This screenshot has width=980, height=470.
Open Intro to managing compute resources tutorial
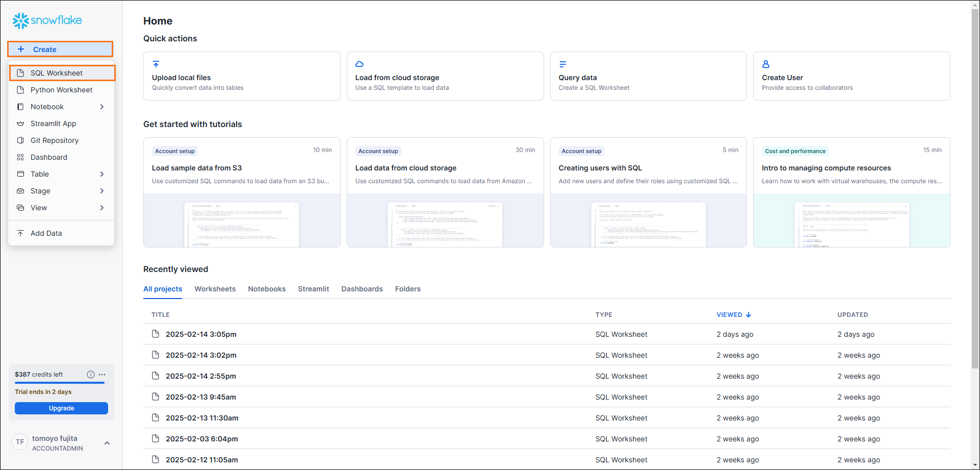click(852, 192)
